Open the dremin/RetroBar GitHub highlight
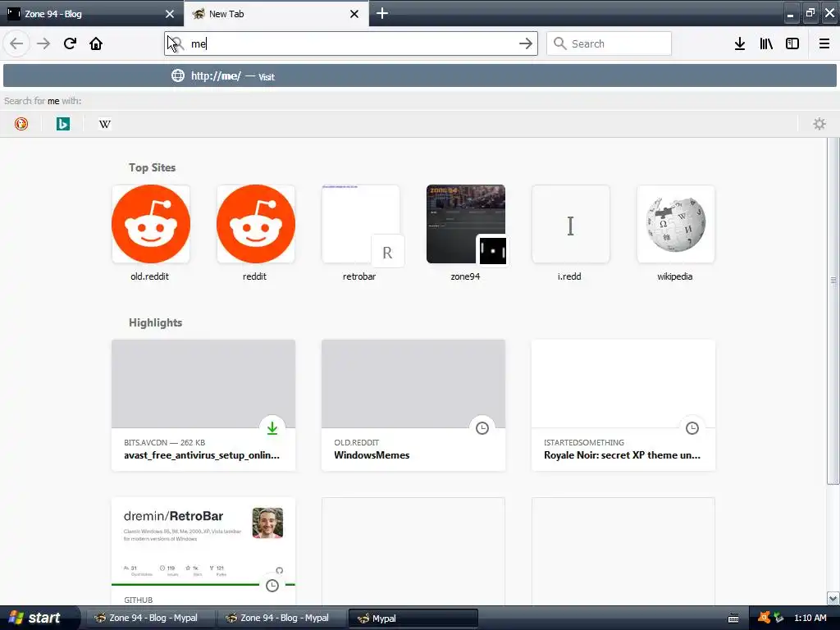This screenshot has width=840, height=630. (203, 551)
